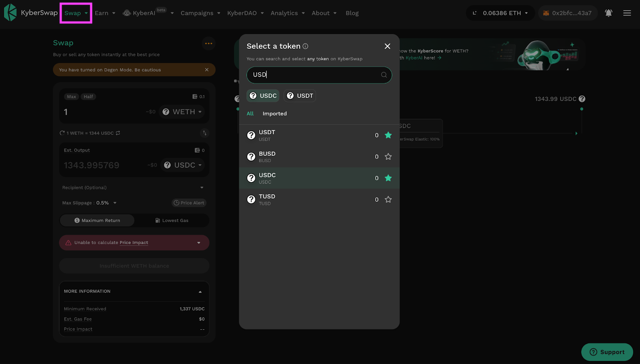
Task: Switch to the All tab
Action: [x=250, y=114]
